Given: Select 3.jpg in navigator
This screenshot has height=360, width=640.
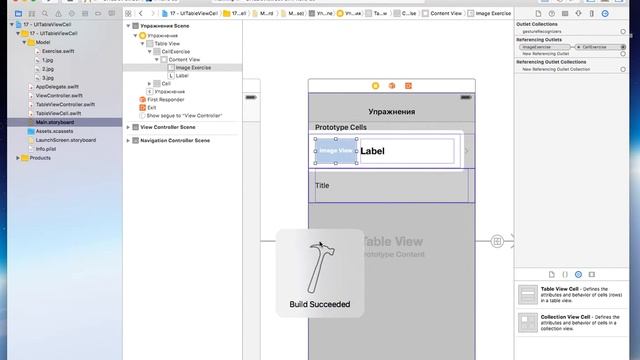Looking at the screenshot, I should tap(48, 78).
